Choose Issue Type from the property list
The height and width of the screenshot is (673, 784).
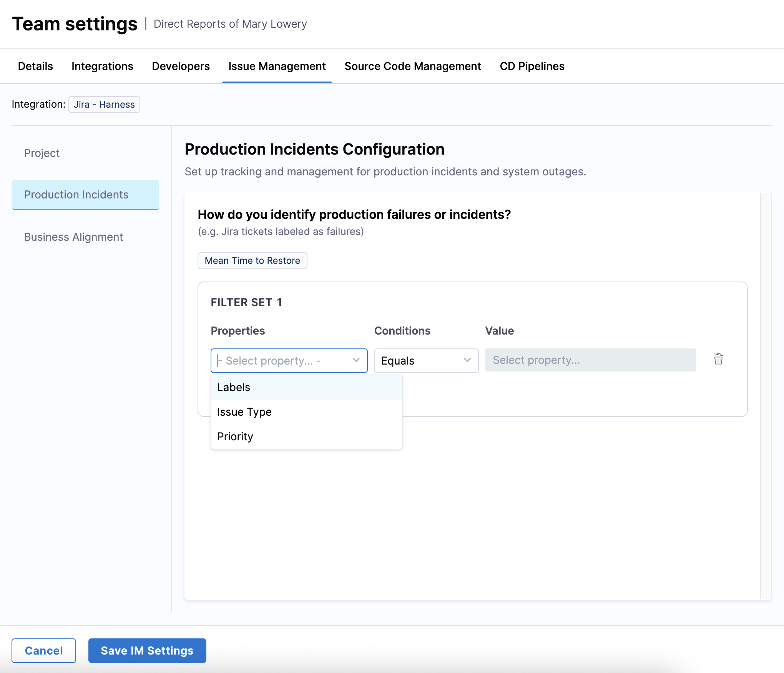244,412
